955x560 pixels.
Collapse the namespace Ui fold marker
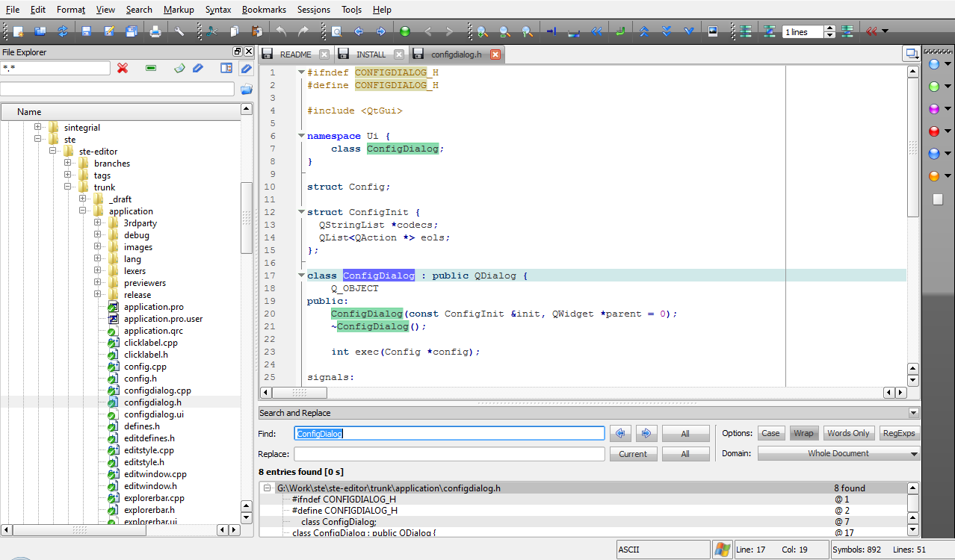(x=300, y=136)
